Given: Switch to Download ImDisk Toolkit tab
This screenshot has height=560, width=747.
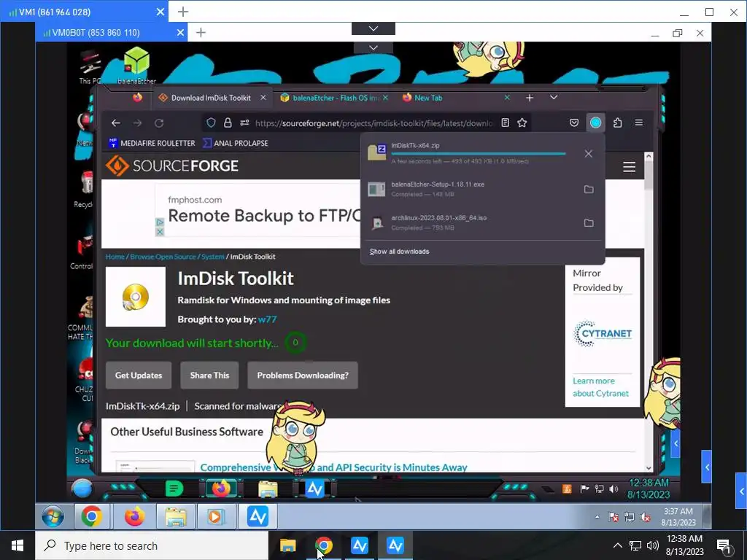Looking at the screenshot, I should click(x=212, y=98).
